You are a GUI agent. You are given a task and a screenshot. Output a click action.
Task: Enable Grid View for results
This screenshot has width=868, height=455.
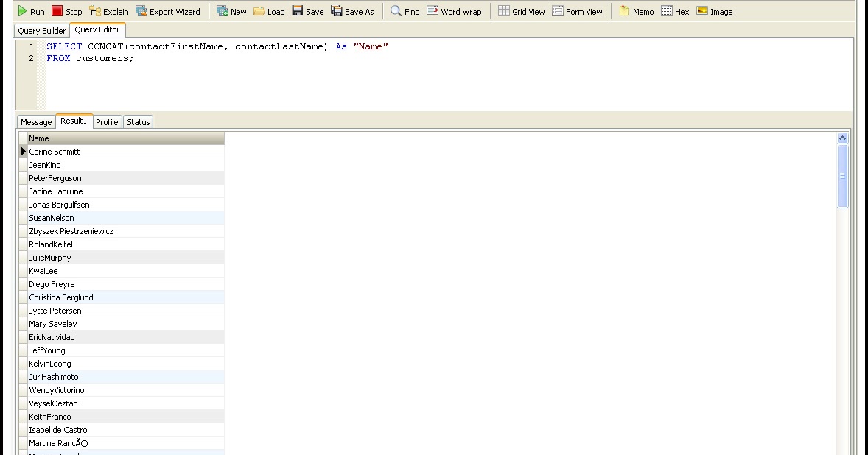click(x=521, y=11)
